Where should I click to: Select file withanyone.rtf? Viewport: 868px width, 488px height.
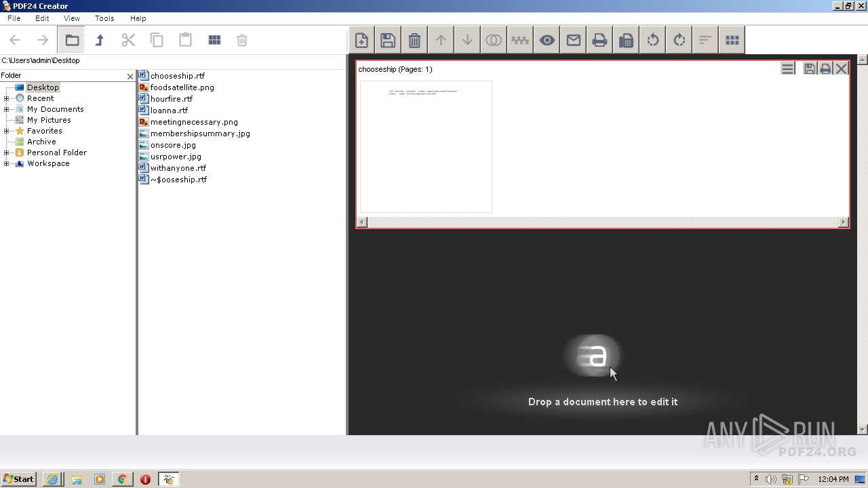tap(178, 168)
